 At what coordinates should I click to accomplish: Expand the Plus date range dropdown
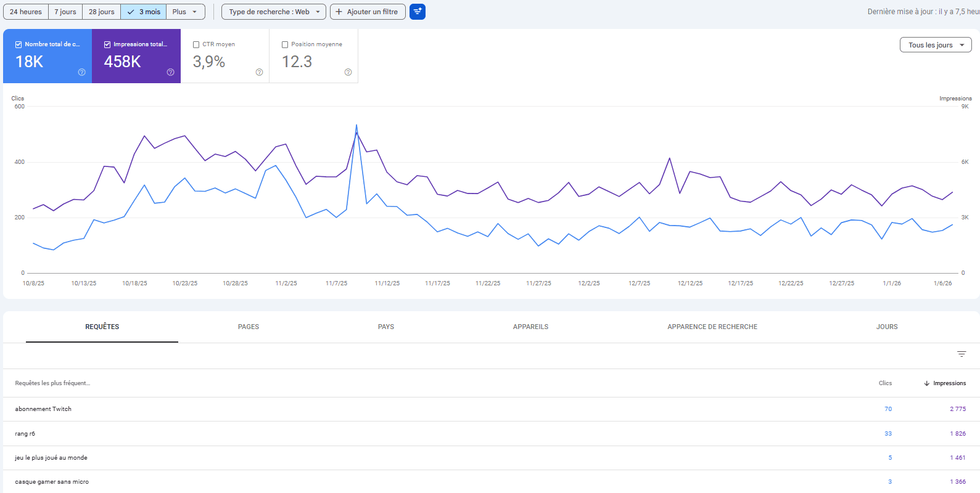[x=185, y=12]
